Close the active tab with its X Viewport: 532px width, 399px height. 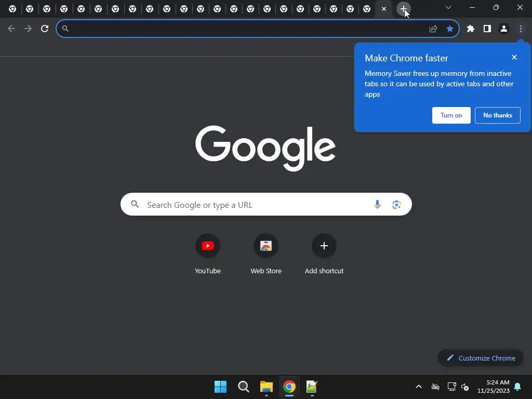(384, 9)
